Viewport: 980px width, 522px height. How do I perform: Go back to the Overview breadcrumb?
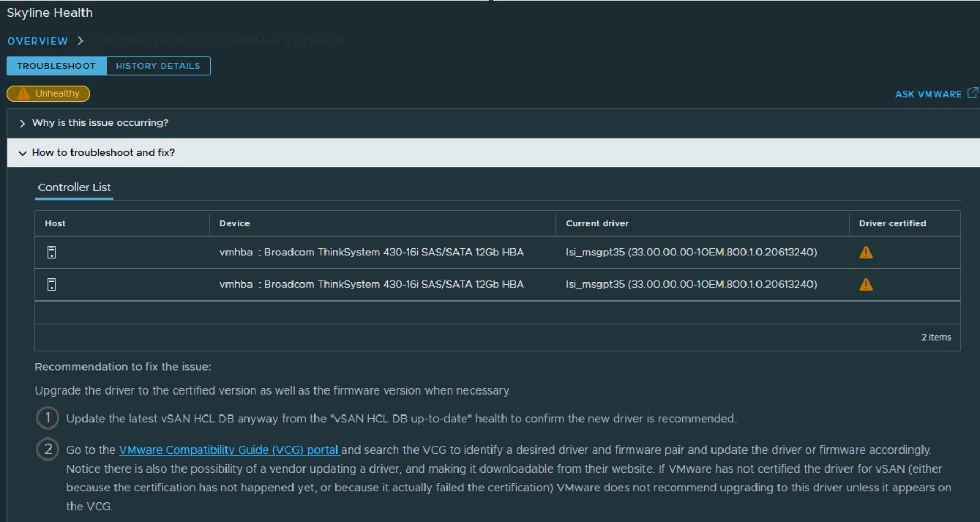[37, 41]
